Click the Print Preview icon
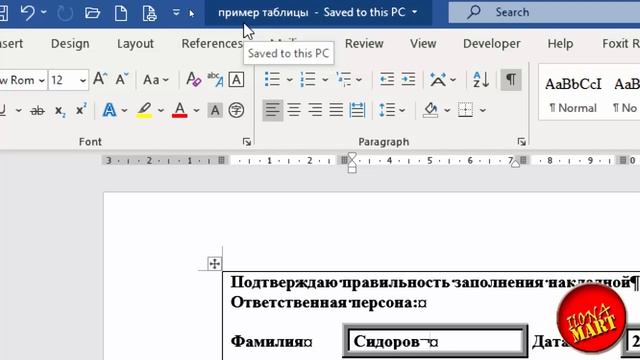Image resolution: width=640 pixels, height=360 pixels. point(149,13)
